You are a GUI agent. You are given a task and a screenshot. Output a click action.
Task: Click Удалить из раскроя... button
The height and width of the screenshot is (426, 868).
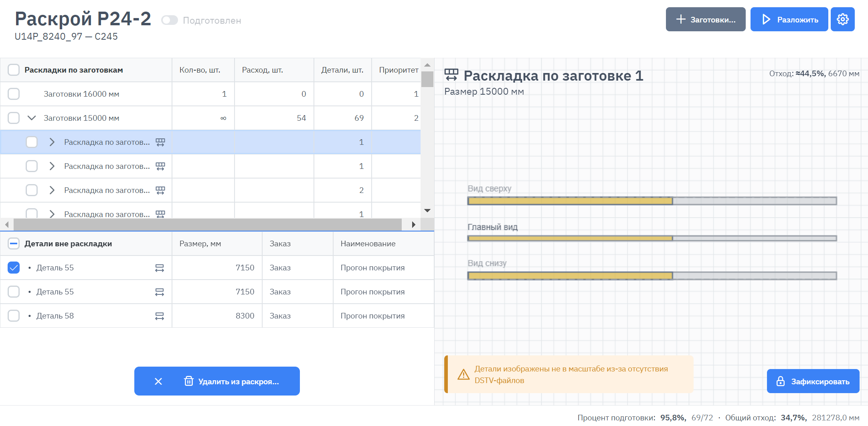pyautogui.click(x=231, y=381)
